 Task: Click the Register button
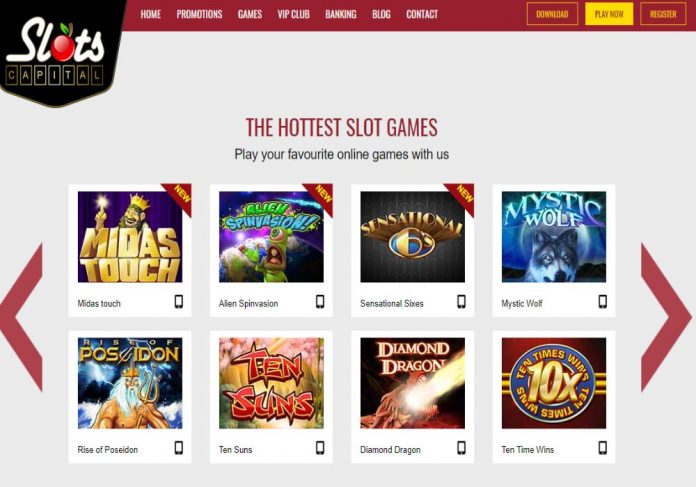point(663,14)
